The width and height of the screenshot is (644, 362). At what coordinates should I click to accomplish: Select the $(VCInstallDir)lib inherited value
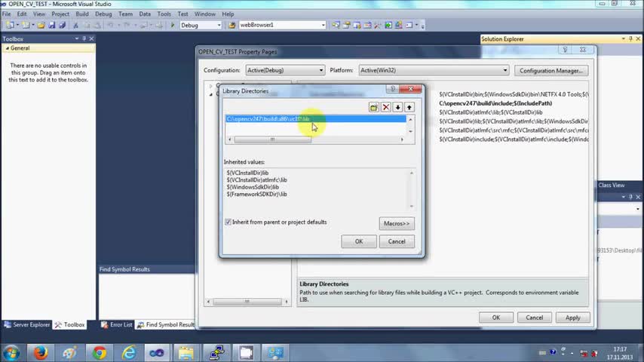pos(247,173)
